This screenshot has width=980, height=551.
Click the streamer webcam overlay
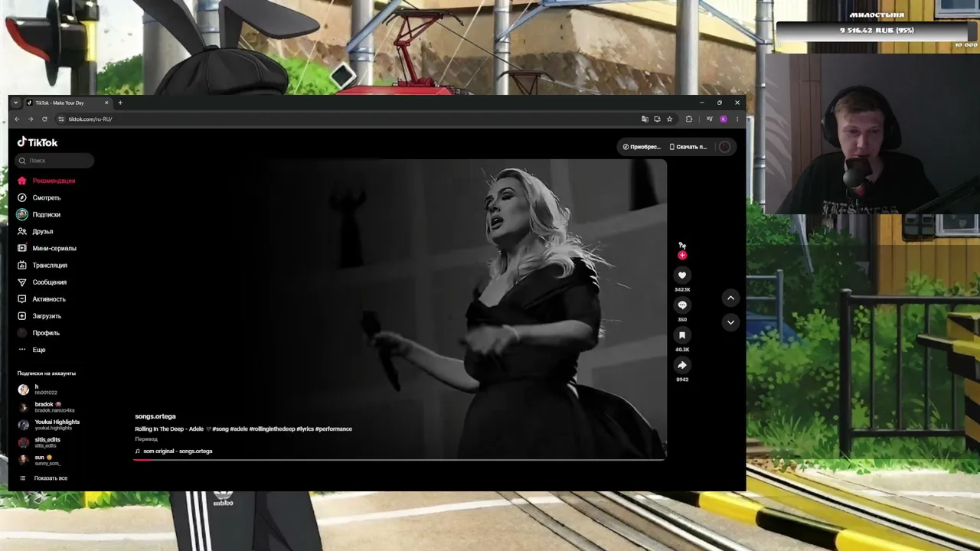click(x=873, y=134)
